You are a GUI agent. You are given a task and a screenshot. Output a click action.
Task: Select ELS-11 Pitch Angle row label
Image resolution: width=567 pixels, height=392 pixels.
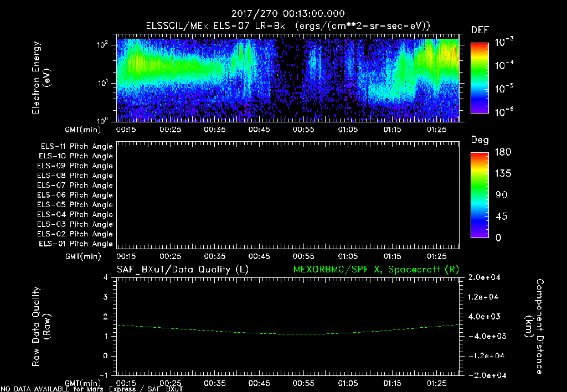pyautogui.click(x=76, y=147)
